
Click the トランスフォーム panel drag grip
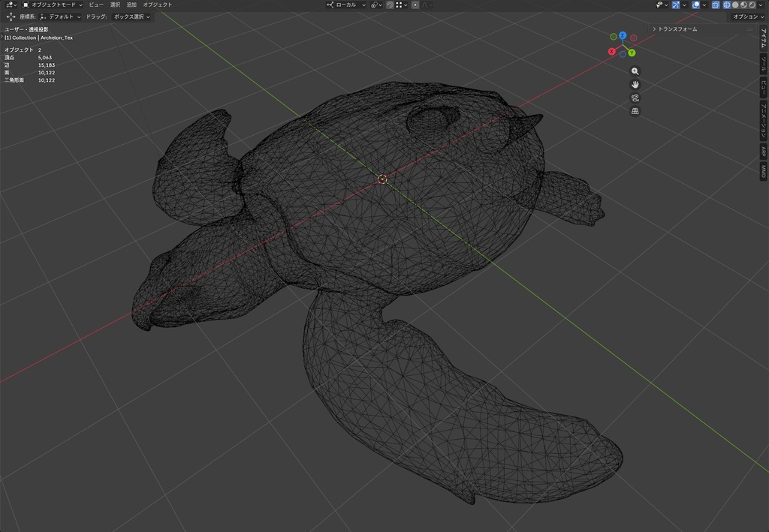point(749,29)
